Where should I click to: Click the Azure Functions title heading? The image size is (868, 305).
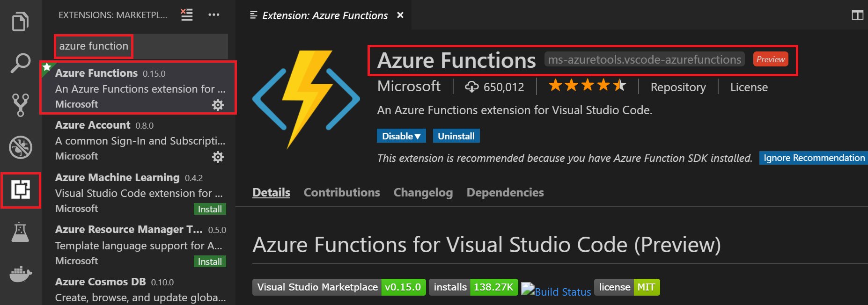coord(456,60)
